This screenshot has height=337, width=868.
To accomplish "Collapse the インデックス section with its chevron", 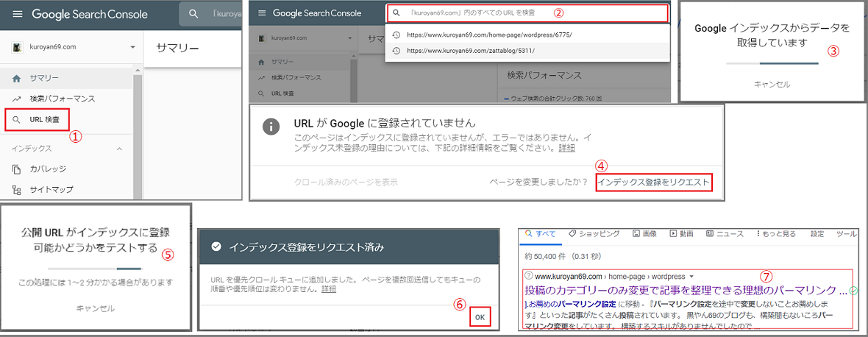I will [120, 149].
